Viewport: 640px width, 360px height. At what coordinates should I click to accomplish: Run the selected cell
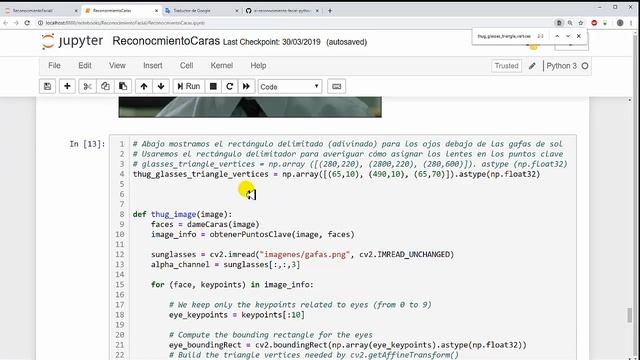189,87
